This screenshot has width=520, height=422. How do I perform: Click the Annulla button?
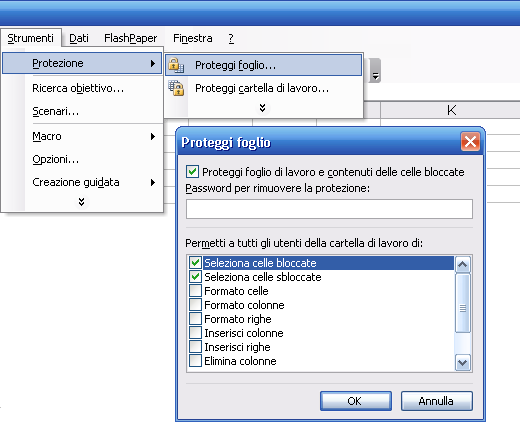pyautogui.click(x=437, y=401)
